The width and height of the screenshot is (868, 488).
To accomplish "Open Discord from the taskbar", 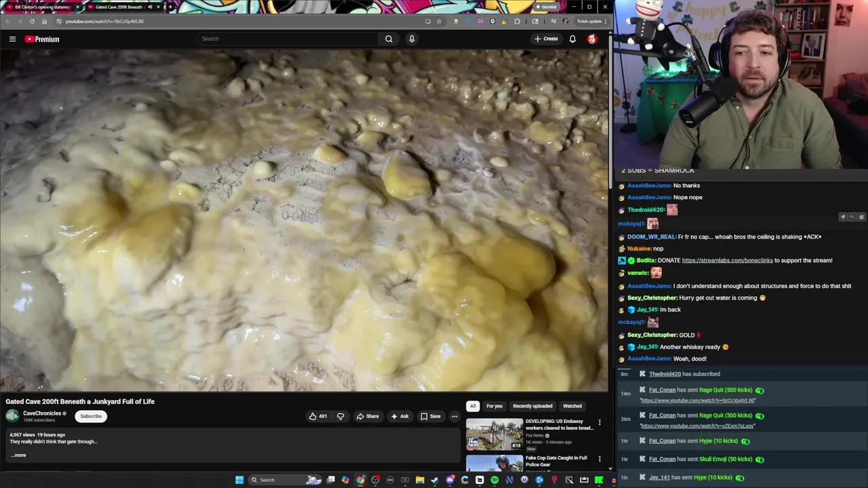I will pyautogui.click(x=450, y=480).
